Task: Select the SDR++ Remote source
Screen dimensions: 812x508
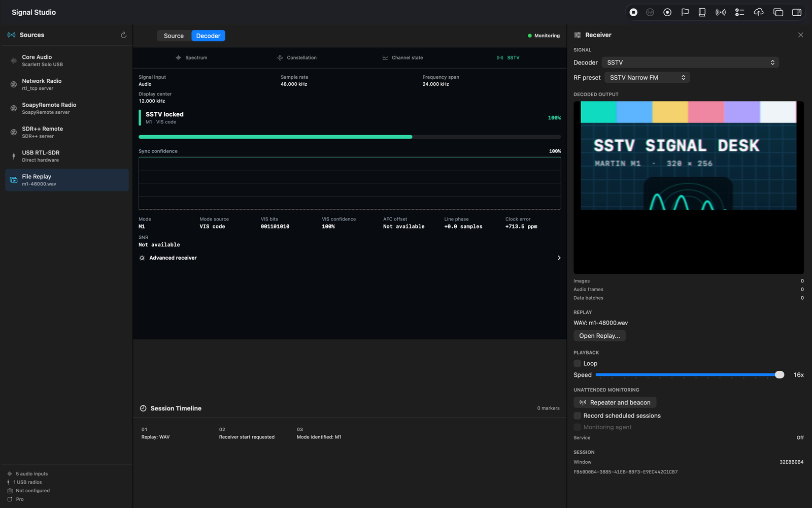Action: 66,132
